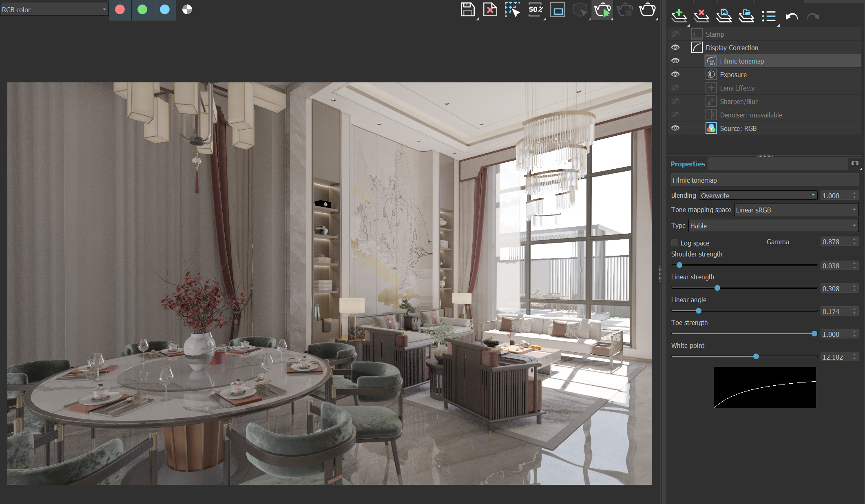Save the current render image
This screenshot has height=504, width=865.
(x=468, y=10)
